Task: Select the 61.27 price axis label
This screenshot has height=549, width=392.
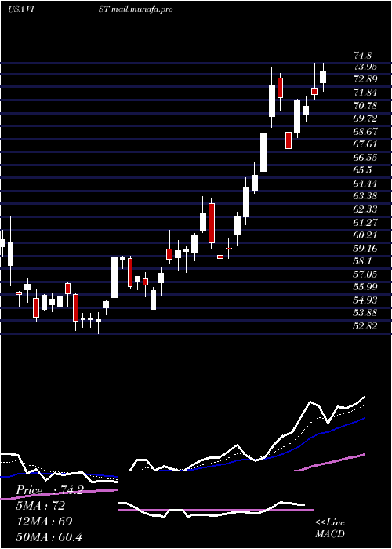Action: [x=365, y=222]
